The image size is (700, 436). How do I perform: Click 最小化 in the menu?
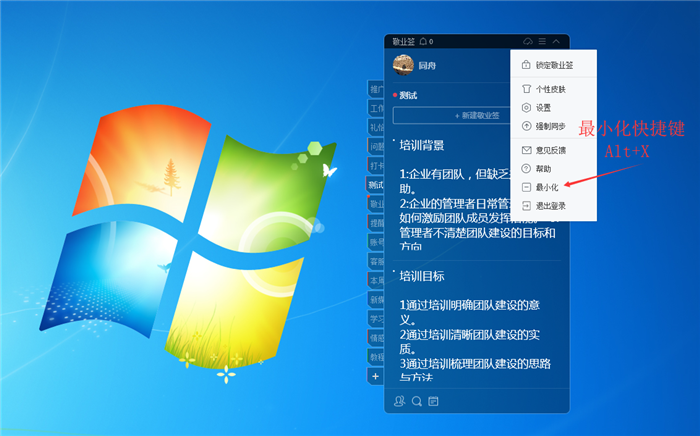coord(554,187)
